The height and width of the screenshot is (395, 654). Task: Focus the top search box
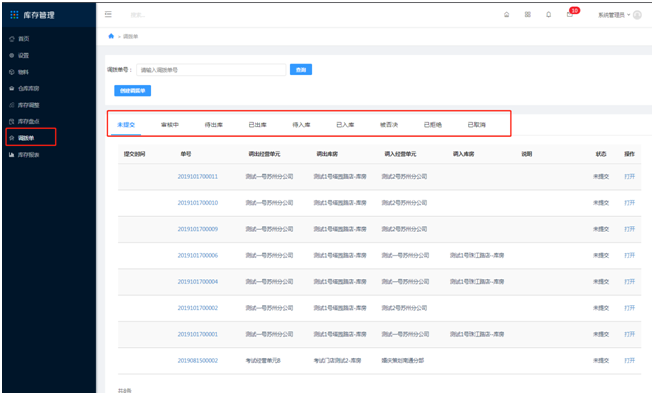(x=138, y=15)
